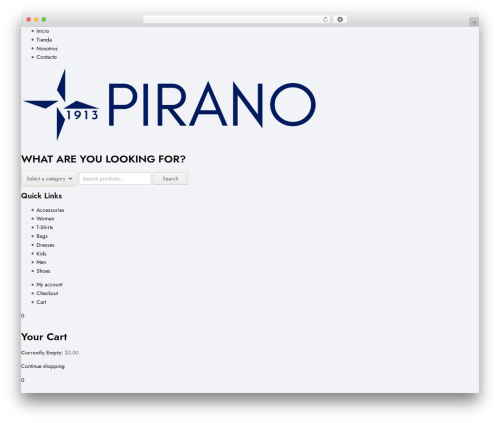
Task: Open the Men quick link
Action: (x=41, y=263)
